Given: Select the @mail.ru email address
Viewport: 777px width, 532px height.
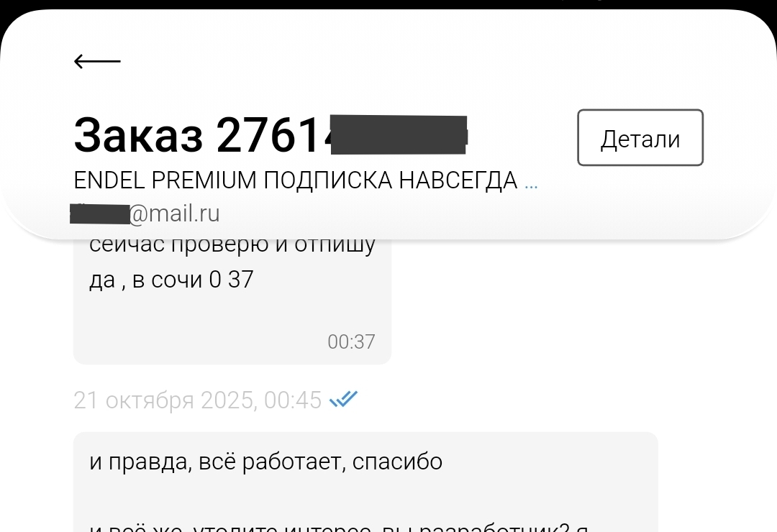Looking at the screenshot, I should click(x=174, y=214).
